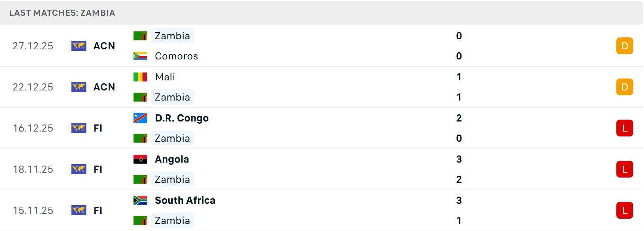Image resolution: width=644 pixels, height=231 pixels.
Task: Click the draw badge for Zambia vs Comoros
Action: [624, 46]
